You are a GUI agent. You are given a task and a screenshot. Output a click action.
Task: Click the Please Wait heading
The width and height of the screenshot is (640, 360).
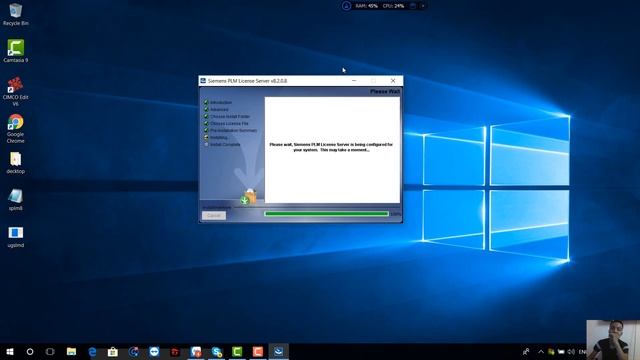(x=385, y=91)
